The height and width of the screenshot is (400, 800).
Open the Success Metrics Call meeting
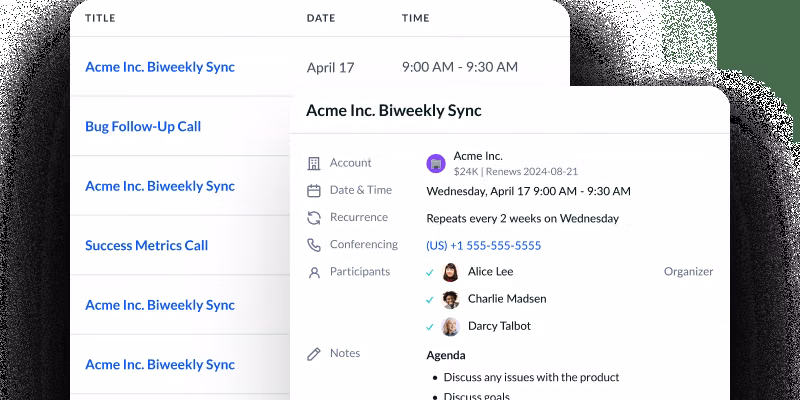[x=146, y=245]
